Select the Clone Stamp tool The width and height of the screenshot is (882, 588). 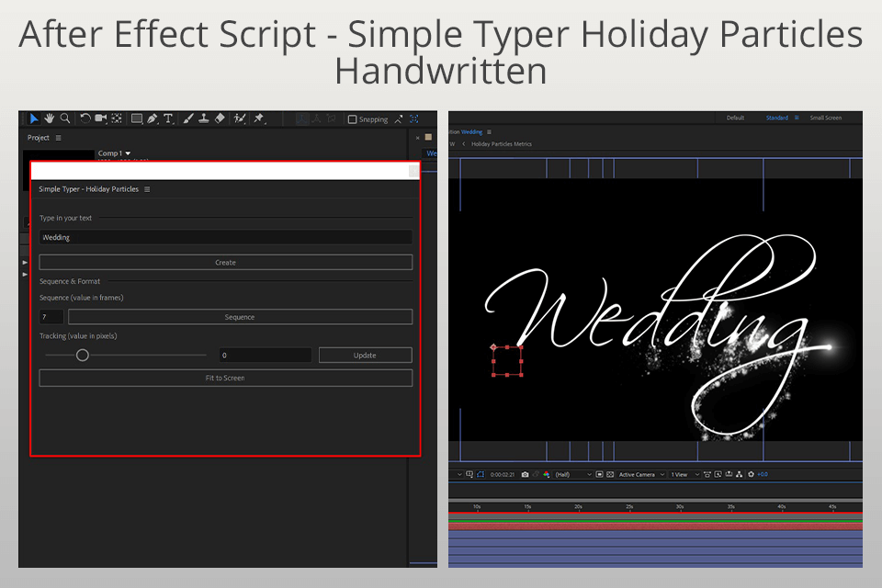click(x=203, y=119)
